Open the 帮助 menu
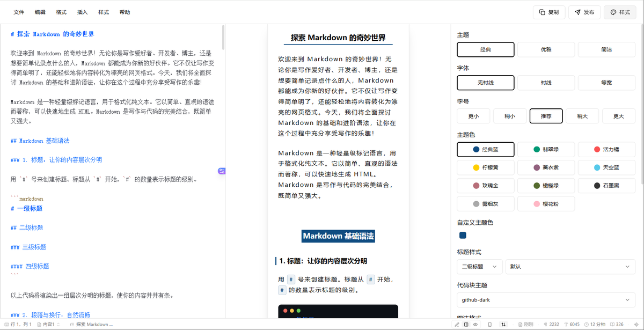This screenshot has width=644, height=330. (x=125, y=12)
